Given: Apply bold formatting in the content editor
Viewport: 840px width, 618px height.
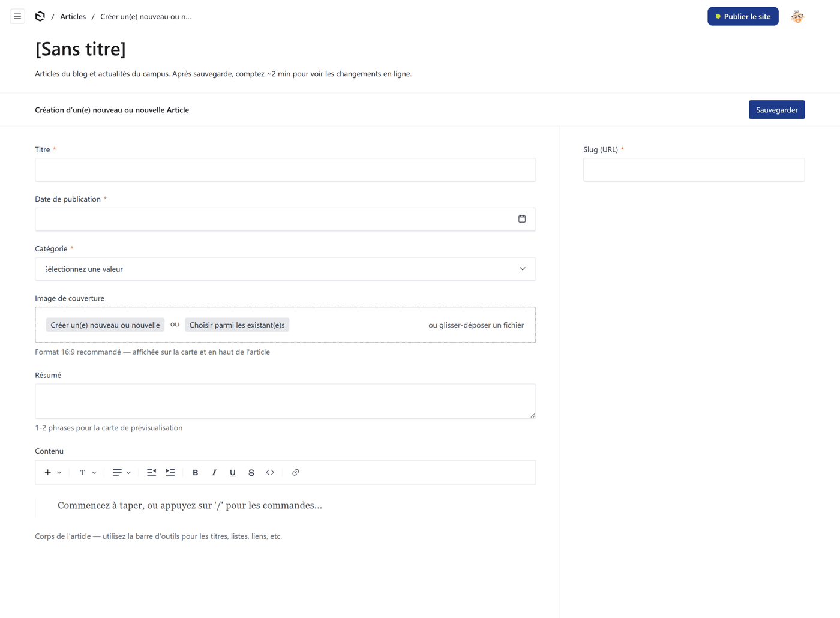Looking at the screenshot, I should [x=195, y=472].
